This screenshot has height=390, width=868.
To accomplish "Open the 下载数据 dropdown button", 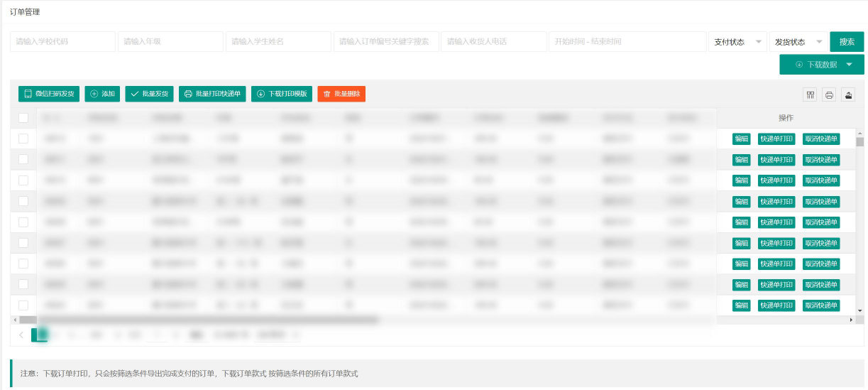I will (x=821, y=65).
